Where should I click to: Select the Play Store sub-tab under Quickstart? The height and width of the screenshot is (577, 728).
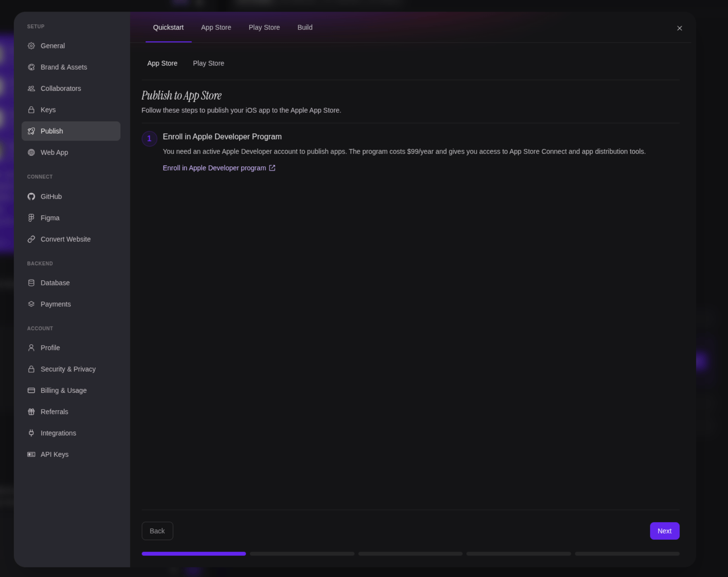click(x=209, y=63)
